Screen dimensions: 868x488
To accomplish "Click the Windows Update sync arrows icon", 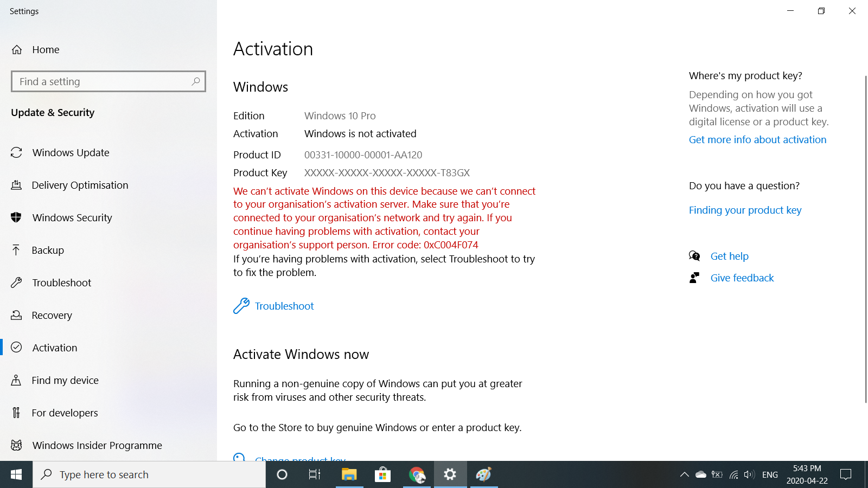I will click(x=17, y=153).
